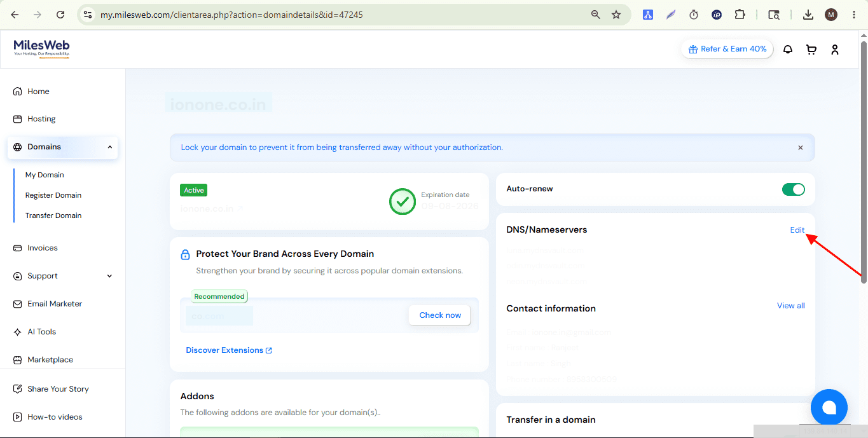868x438 pixels.
Task: Click the green Active status badge
Action: coord(194,190)
